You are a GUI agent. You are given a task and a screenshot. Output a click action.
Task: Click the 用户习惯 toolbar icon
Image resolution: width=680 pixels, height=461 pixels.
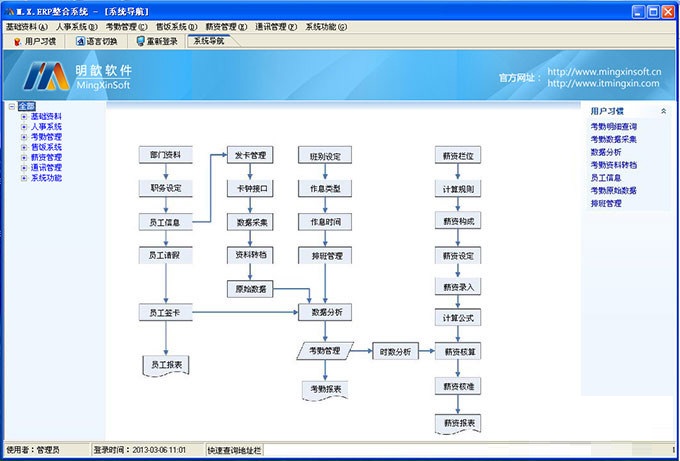(x=17, y=42)
